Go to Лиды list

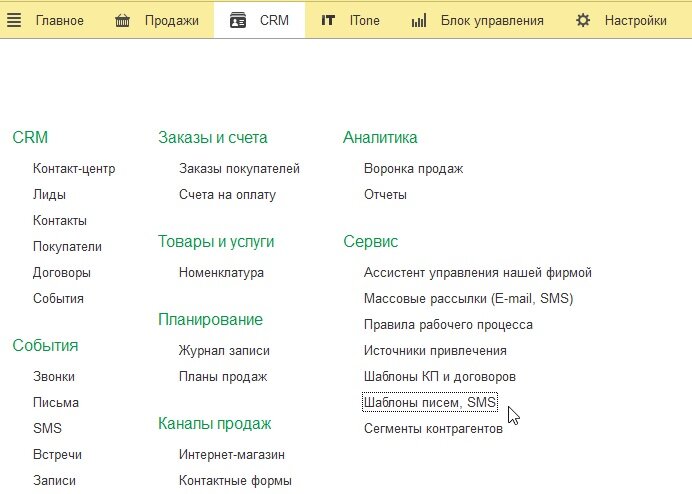pos(49,194)
